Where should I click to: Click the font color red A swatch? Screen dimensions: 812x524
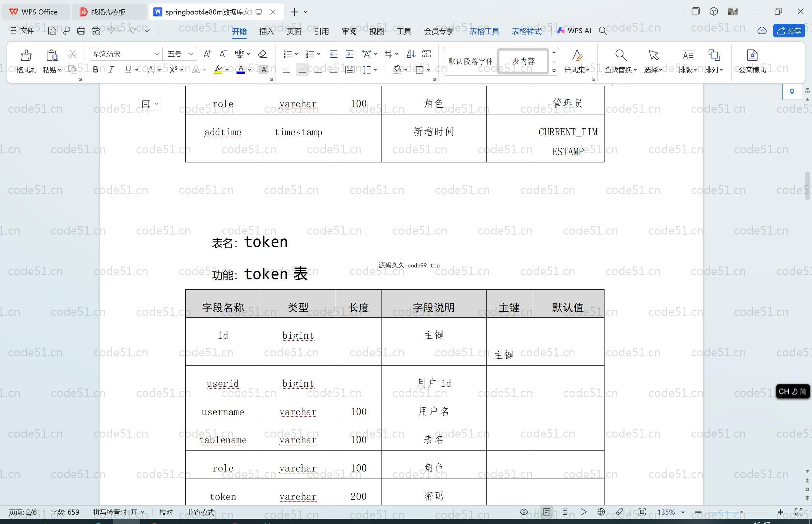tap(241, 69)
